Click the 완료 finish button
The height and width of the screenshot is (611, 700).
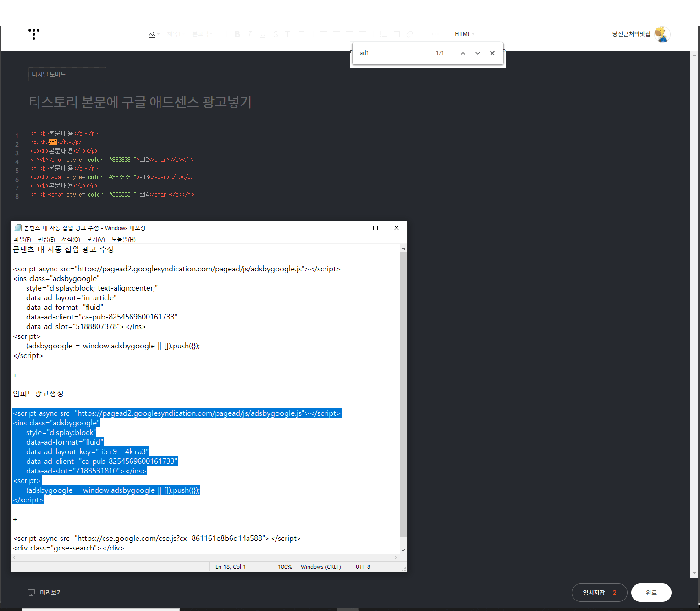[651, 593]
